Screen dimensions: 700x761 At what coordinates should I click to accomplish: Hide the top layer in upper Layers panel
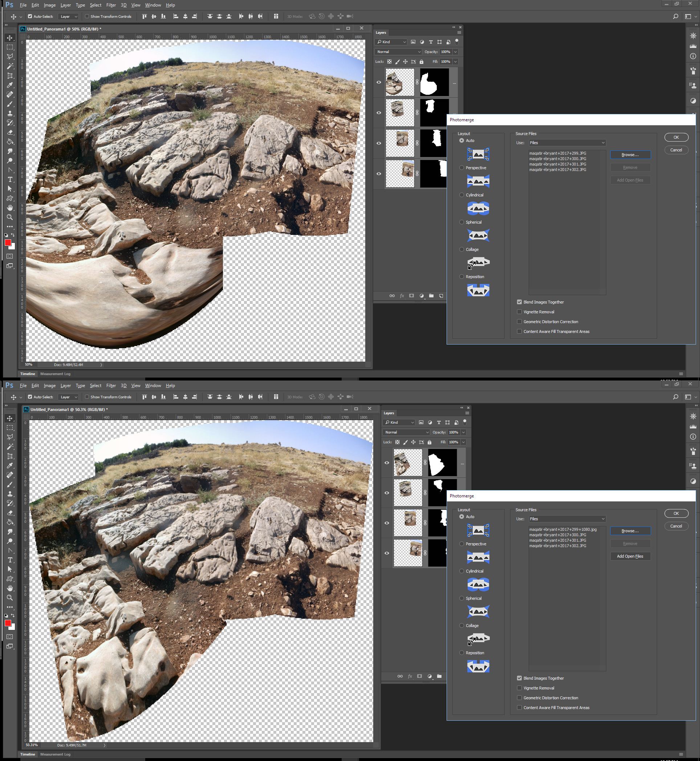pyautogui.click(x=379, y=82)
